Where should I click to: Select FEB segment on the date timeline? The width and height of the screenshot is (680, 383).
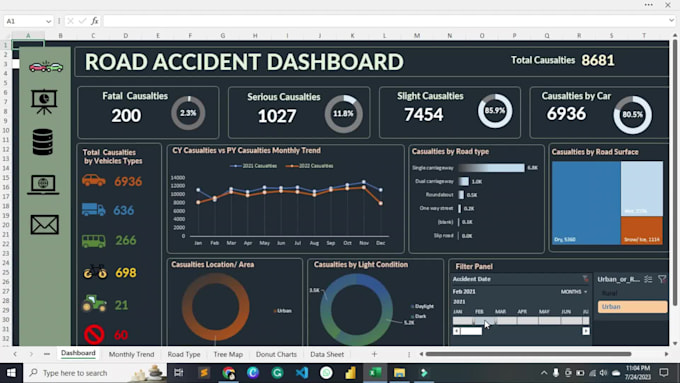485,321
